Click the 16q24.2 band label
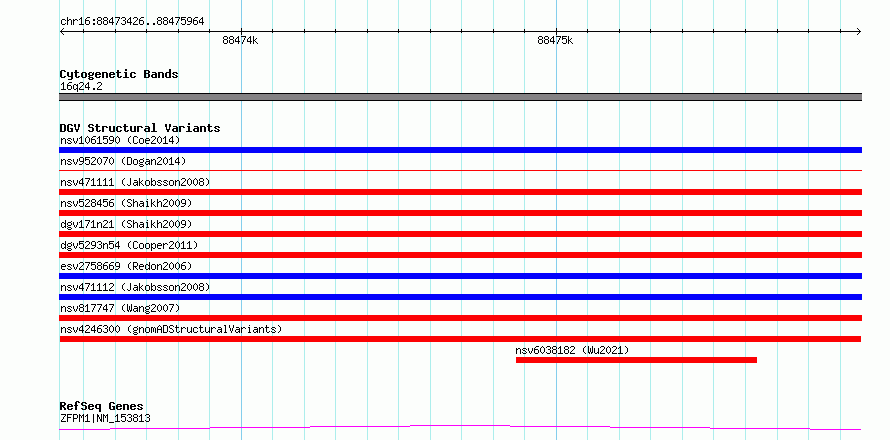This screenshot has height=440, width=890. [x=81, y=87]
